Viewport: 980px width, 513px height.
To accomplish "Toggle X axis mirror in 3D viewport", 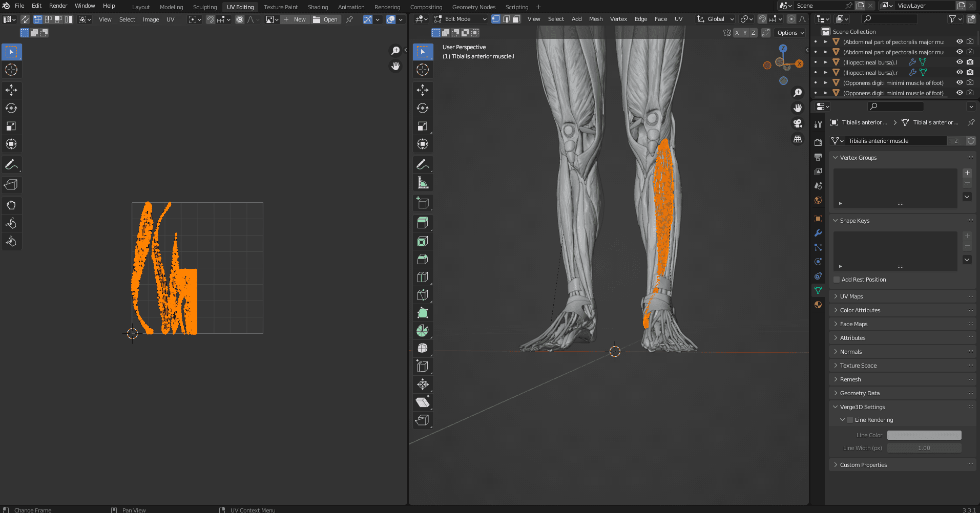I will (737, 33).
